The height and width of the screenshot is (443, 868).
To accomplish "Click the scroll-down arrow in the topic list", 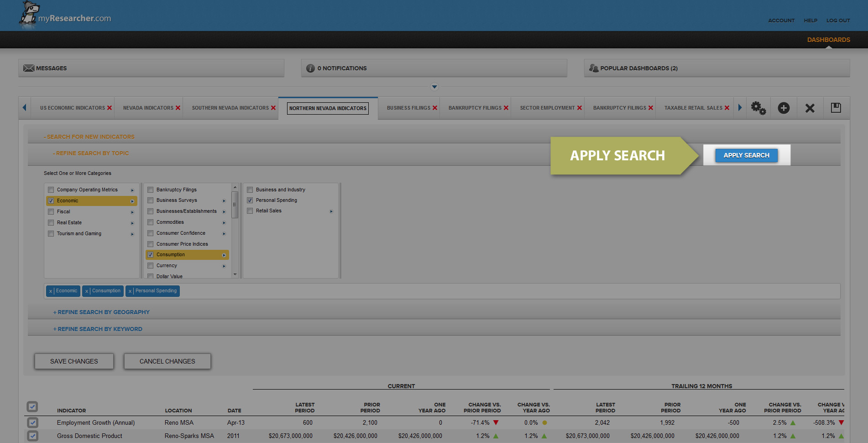I will (235, 274).
